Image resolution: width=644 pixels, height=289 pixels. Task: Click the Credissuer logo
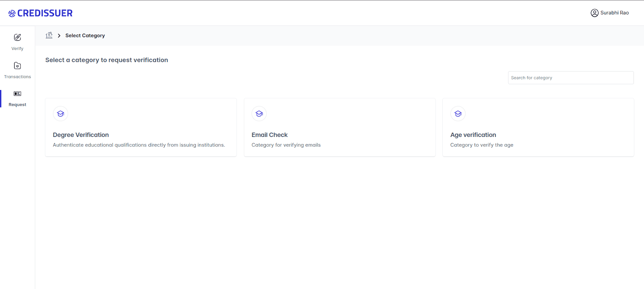point(40,13)
